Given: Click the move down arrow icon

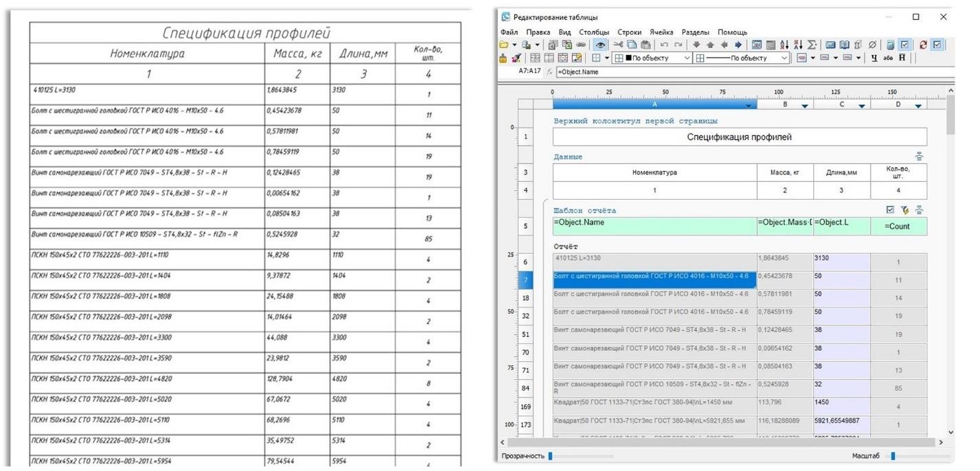Looking at the screenshot, I should pyautogui.click(x=696, y=45).
